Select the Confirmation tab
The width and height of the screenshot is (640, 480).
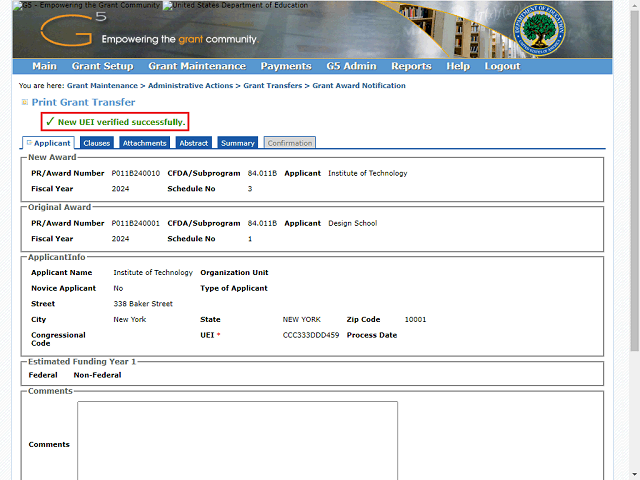point(290,143)
